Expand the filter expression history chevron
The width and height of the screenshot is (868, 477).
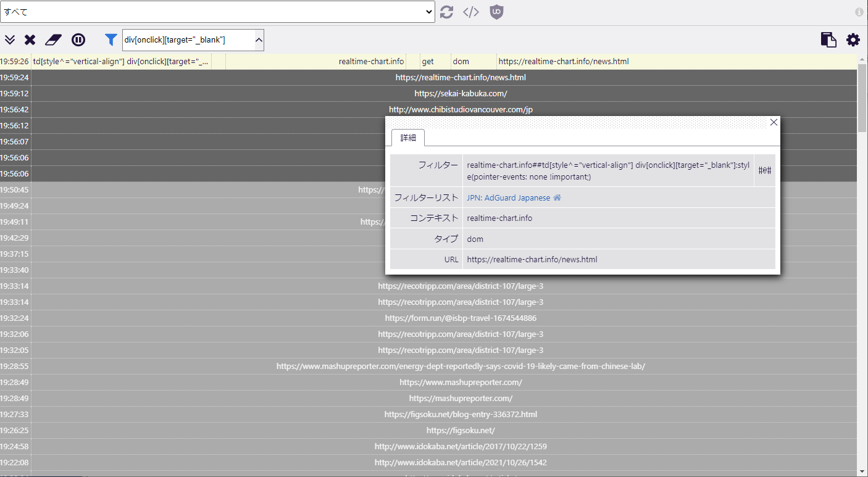[259, 39]
